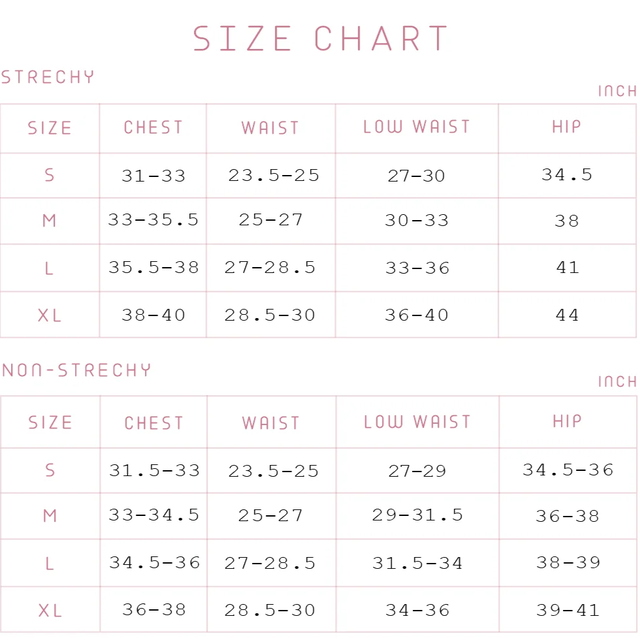This screenshot has width=640, height=640.
Task: Click the hip value 34.5 cell
Action: coord(567,175)
